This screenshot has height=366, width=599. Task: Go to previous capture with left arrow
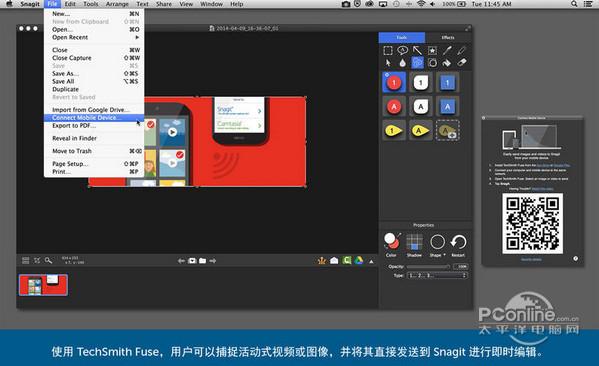pos(181,261)
